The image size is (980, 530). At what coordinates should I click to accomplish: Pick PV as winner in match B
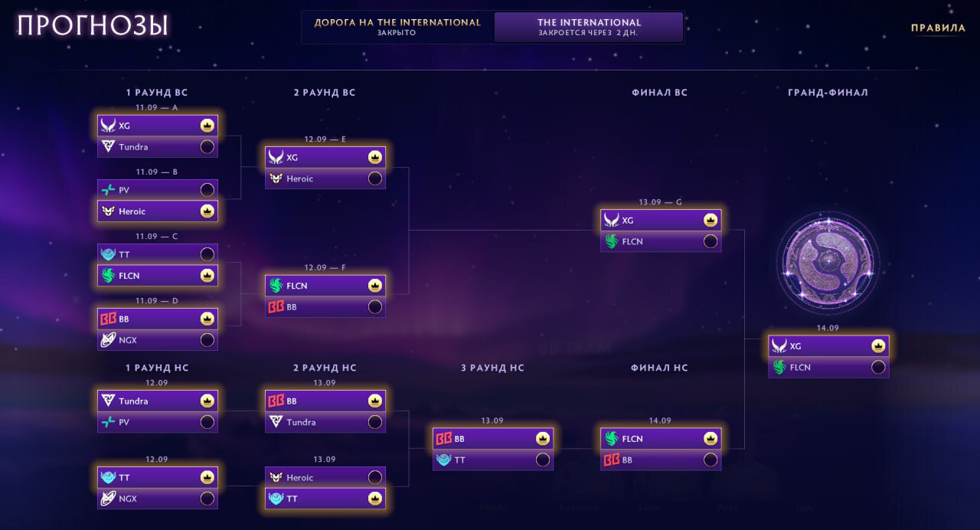[207, 190]
